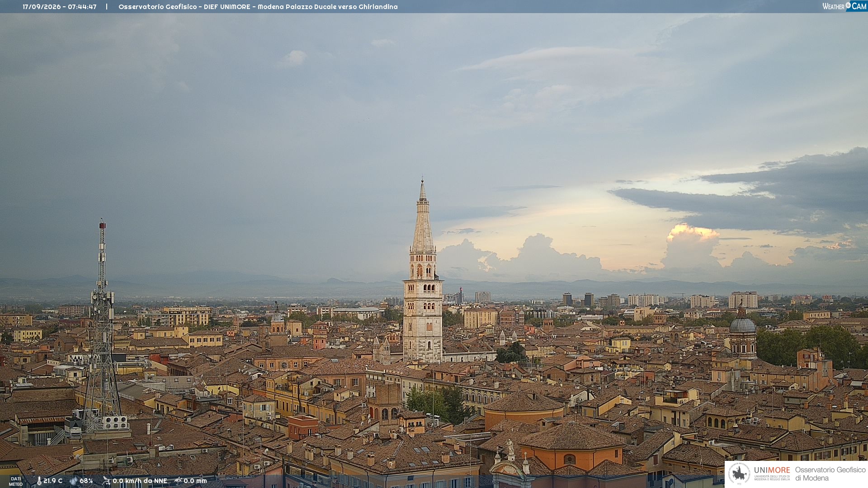
Task: Click the 0.0 km/h da NNE wind reading
Action: point(140,481)
